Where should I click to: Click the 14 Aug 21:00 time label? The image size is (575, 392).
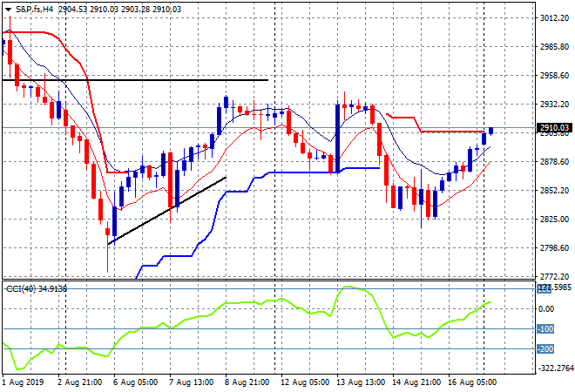coord(416,382)
